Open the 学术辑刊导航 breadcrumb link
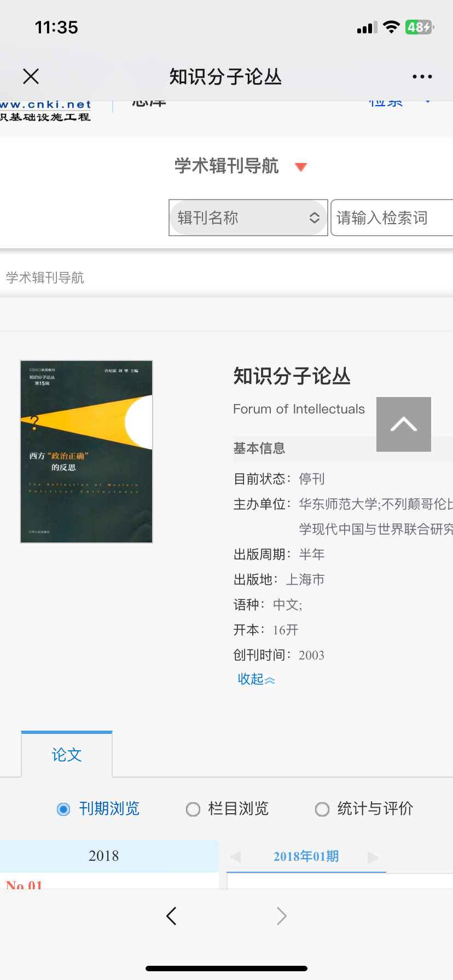This screenshot has width=453, height=980. 45,278
